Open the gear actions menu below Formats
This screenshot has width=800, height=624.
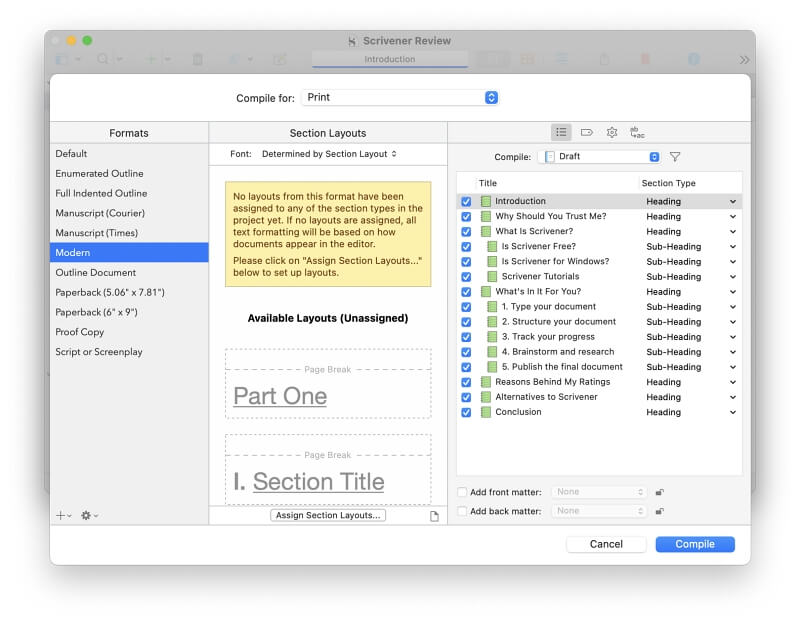(x=89, y=515)
